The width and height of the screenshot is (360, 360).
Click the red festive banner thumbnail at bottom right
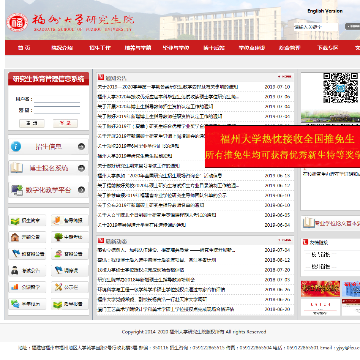click(x=320, y=289)
